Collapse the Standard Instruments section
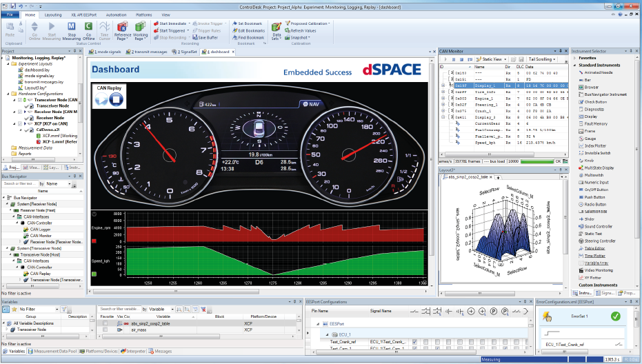Viewport: 642px width, 364px height. tap(575, 65)
